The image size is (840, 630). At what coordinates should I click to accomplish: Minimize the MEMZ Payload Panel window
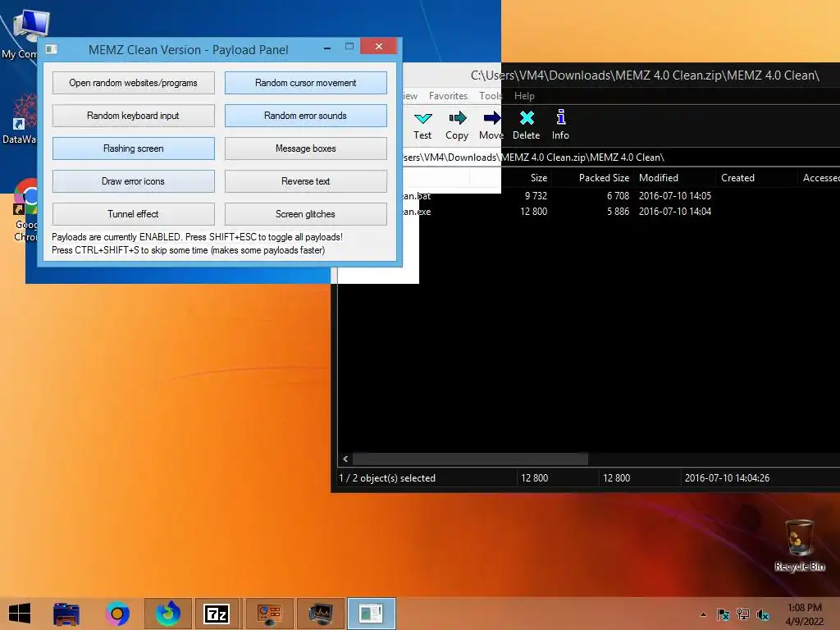pyautogui.click(x=327, y=48)
